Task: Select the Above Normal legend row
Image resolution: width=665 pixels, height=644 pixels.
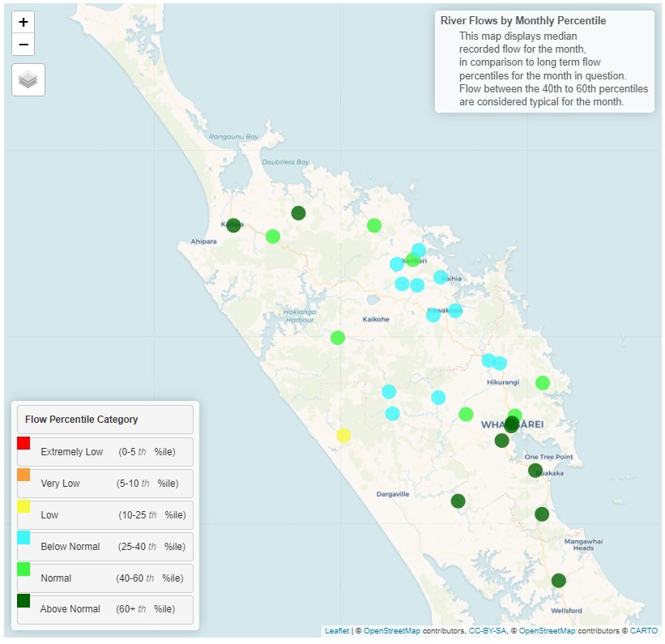Action: [105, 609]
